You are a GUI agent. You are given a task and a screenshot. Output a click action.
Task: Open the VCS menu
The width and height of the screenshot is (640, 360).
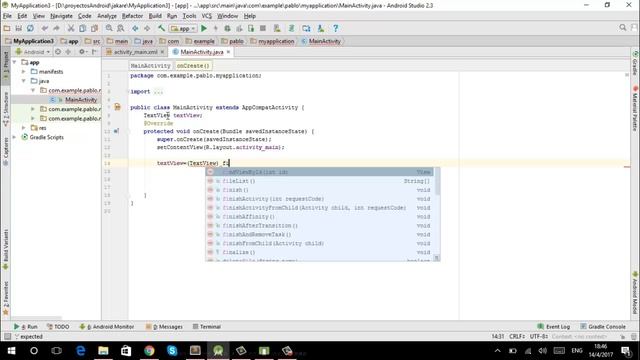coord(207,16)
